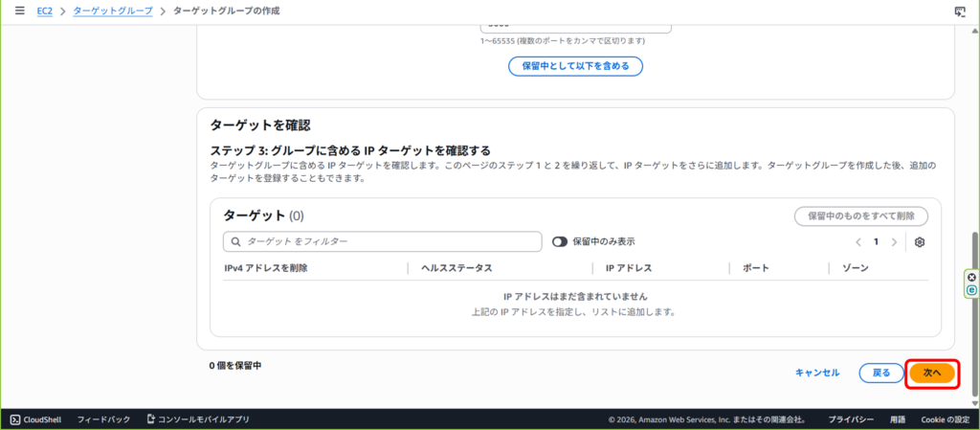Go to previous page of targets

[x=858, y=242]
